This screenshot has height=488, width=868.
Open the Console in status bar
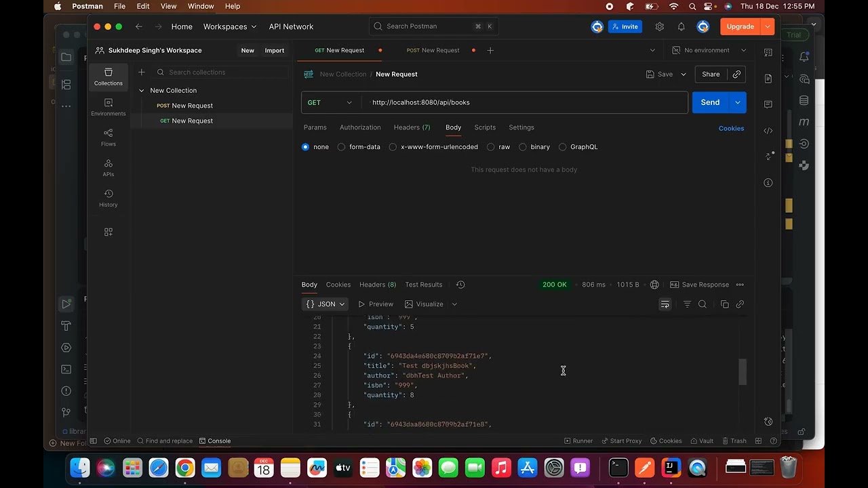pyautogui.click(x=215, y=441)
